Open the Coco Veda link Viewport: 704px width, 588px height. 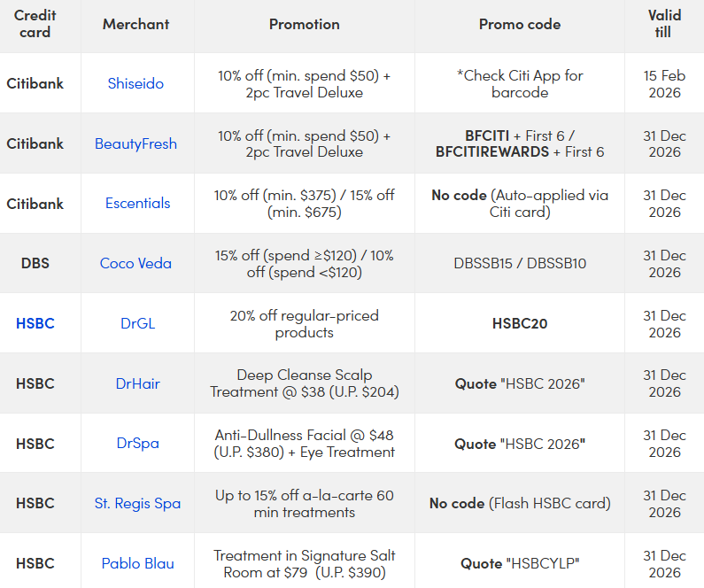click(x=135, y=264)
